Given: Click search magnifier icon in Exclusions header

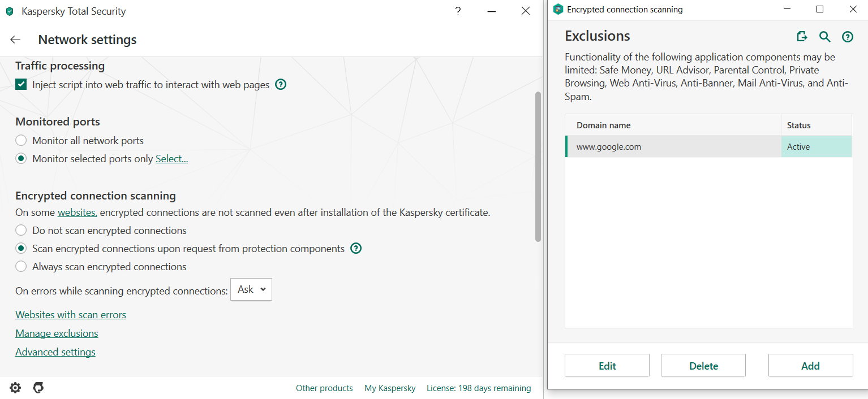Looking at the screenshot, I should (825, 37).
